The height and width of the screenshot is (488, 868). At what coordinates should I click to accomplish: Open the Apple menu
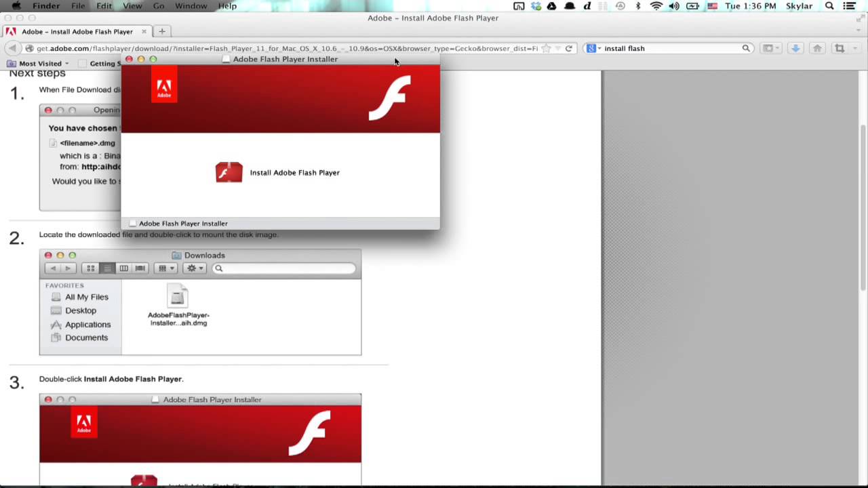tap(16, 6)
